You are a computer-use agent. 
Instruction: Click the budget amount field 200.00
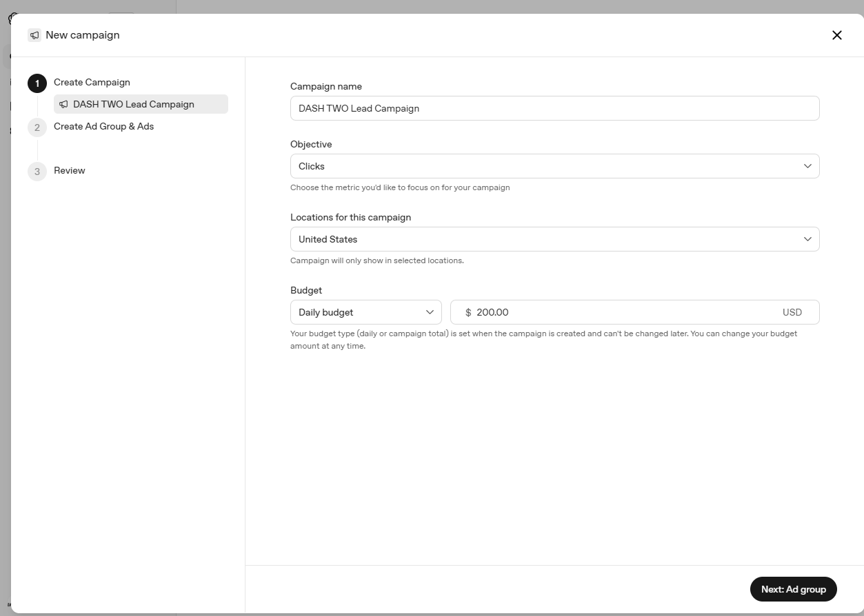click(634, 312)
